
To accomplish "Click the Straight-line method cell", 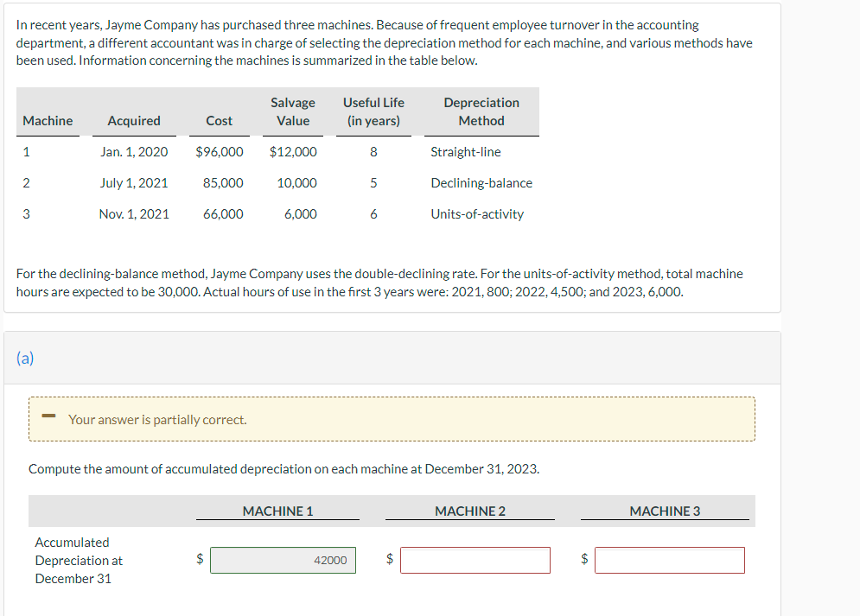I will pos(466,152).
